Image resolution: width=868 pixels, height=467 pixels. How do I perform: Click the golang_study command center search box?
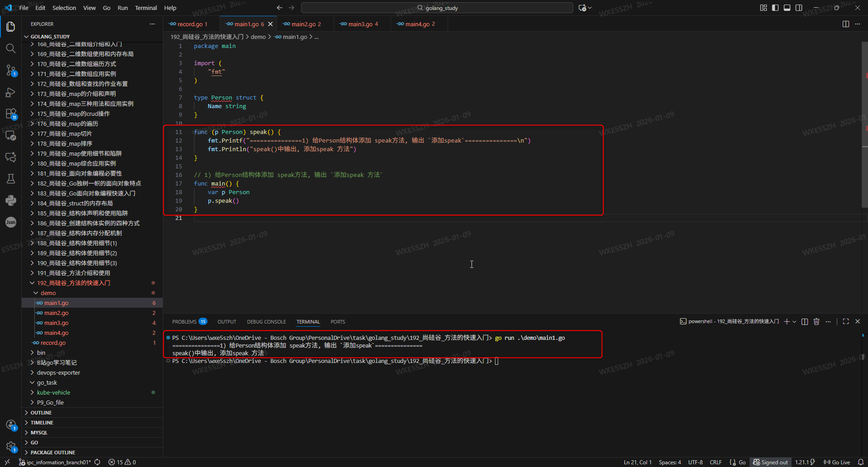pyautogui.click(x=437, y=8)
